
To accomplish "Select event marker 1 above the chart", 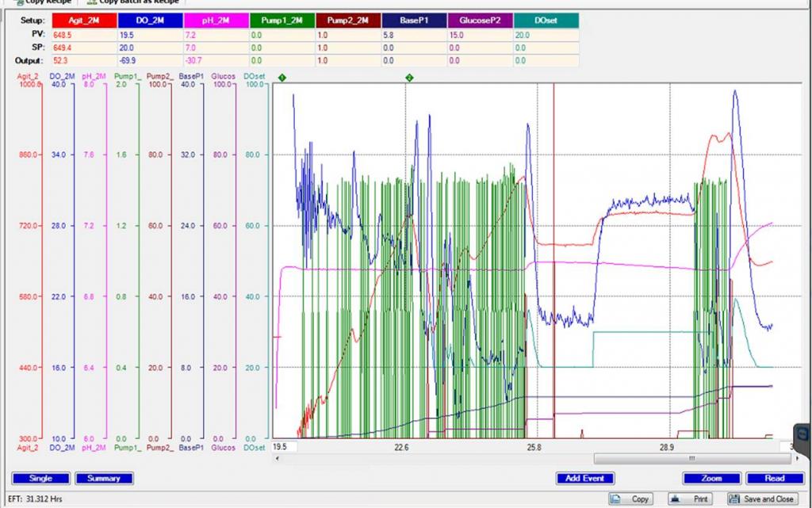I will (282, 78).
